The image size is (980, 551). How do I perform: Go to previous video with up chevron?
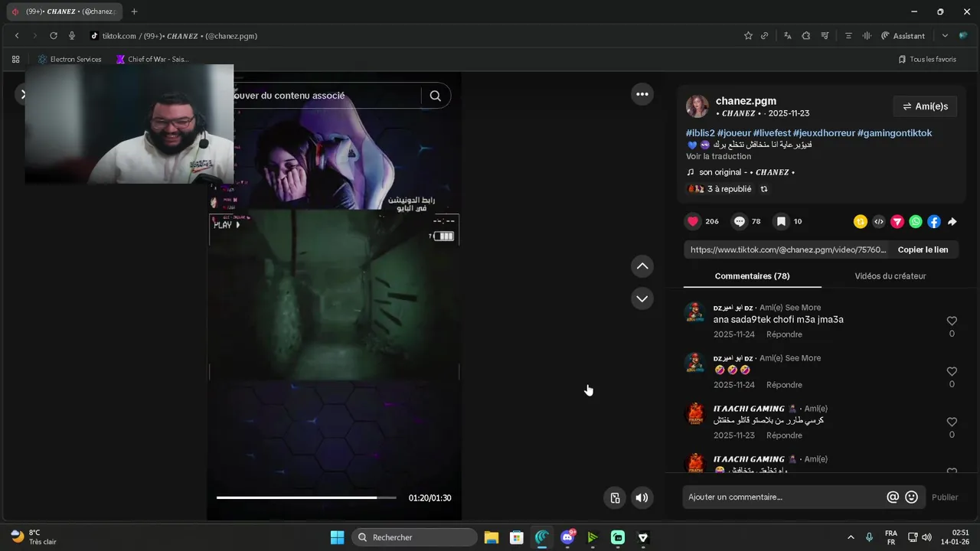click(642, 266)
